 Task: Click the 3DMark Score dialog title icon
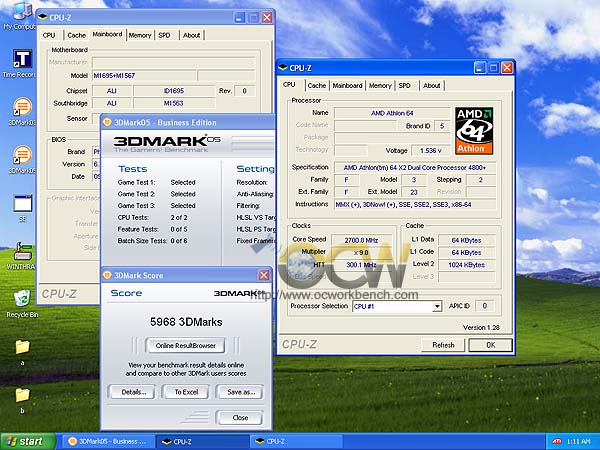click(108, 275)
